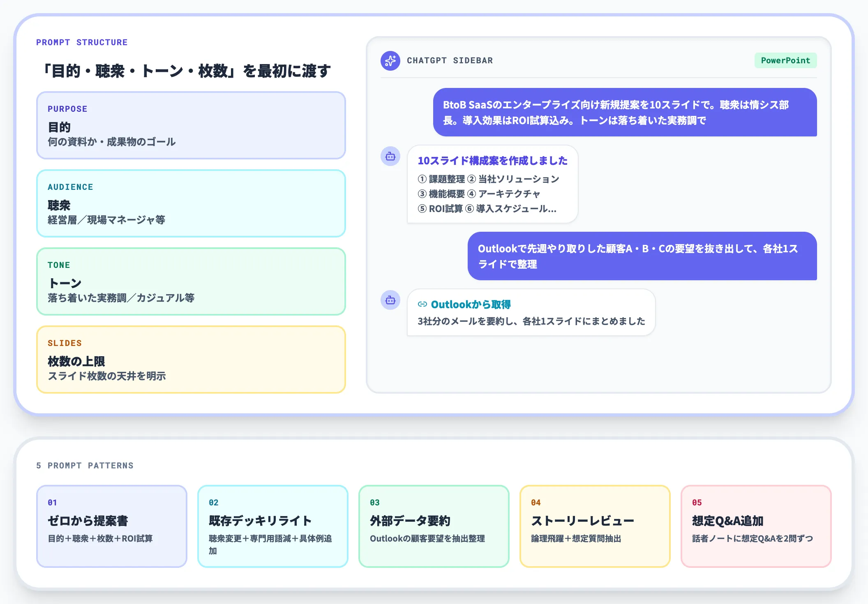This screenshot has height=604, width=868.
Task: Click the PowerPoint badge
Action: (x=785, y=60)
